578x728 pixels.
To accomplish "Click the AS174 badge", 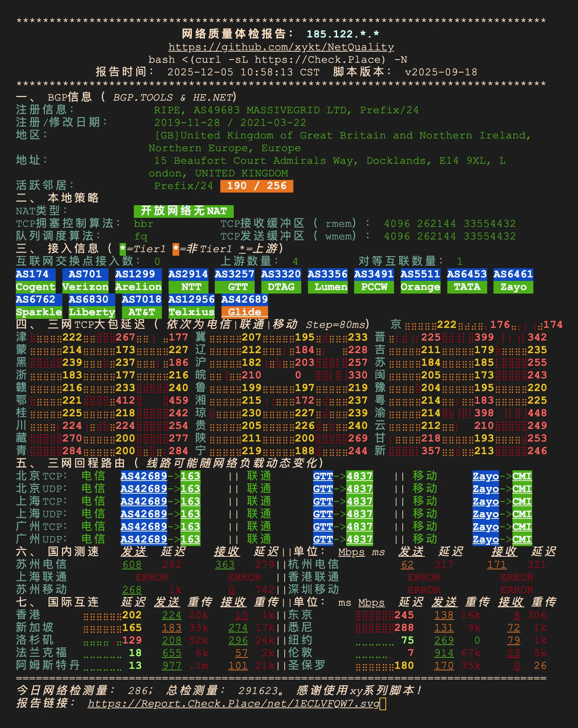I will [x=36, y=274].
